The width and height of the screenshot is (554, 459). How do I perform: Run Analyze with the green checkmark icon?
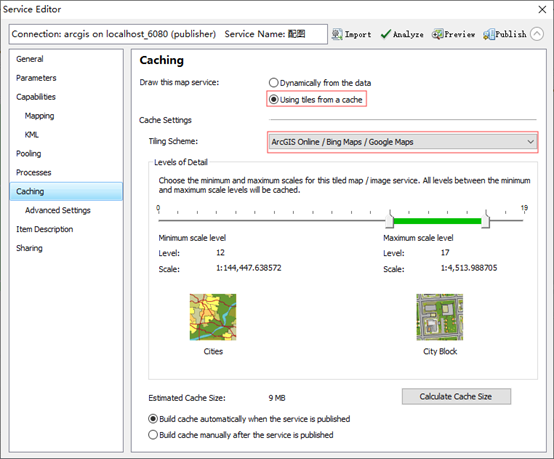coord(385,34)
